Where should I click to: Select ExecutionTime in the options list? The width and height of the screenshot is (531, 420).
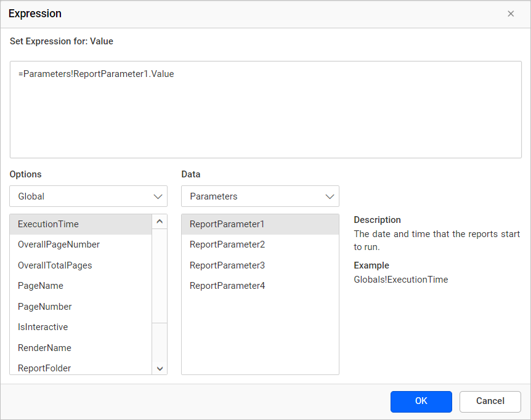coord(81,224)
